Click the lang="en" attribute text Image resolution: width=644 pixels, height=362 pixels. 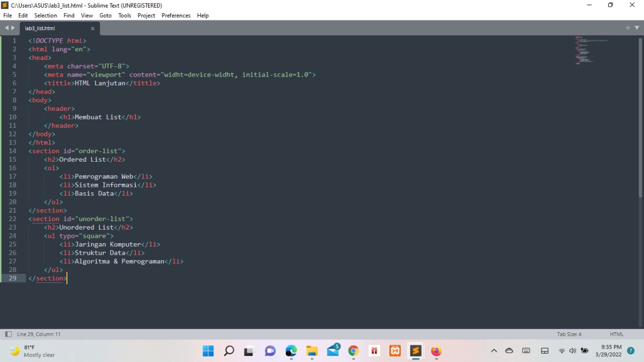[x=69, y=49]
